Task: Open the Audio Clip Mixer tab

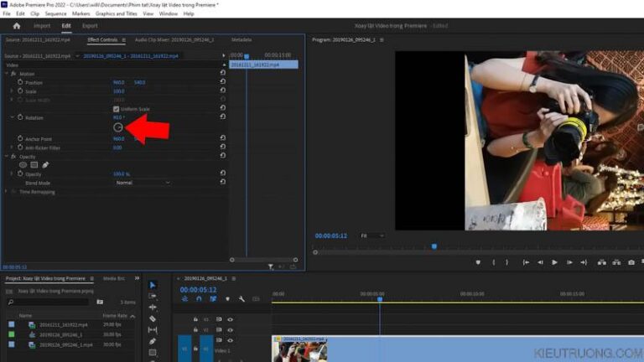Action: point(174,40)
